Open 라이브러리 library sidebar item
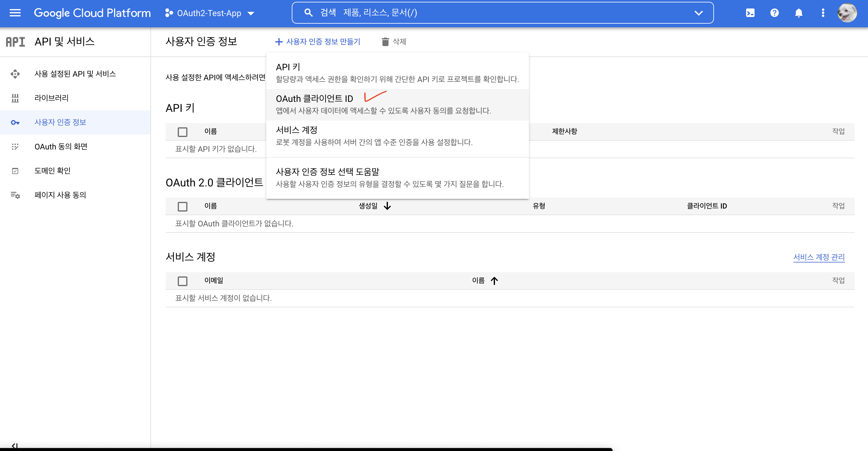 (51, 98)
